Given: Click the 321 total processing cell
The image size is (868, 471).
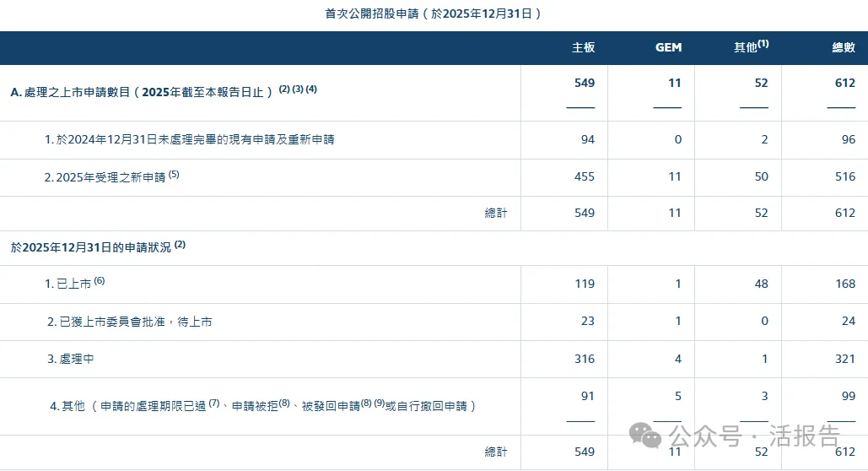Looking at the screenshot, I should click(844, 360).
